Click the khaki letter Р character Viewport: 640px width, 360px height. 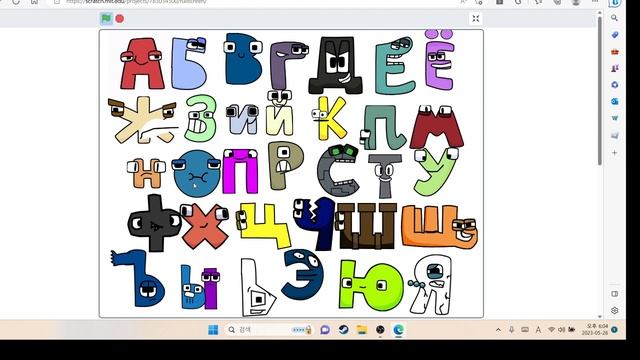point(285,166)
